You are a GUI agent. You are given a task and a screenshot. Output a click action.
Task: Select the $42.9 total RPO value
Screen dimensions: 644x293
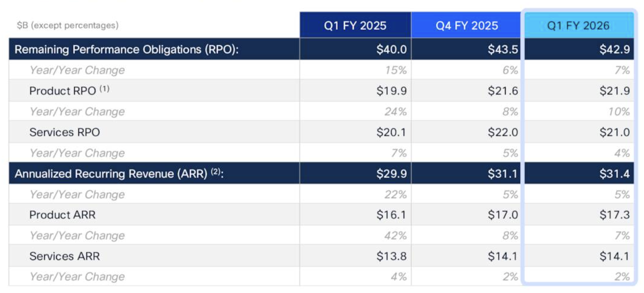tap(614, 50)
